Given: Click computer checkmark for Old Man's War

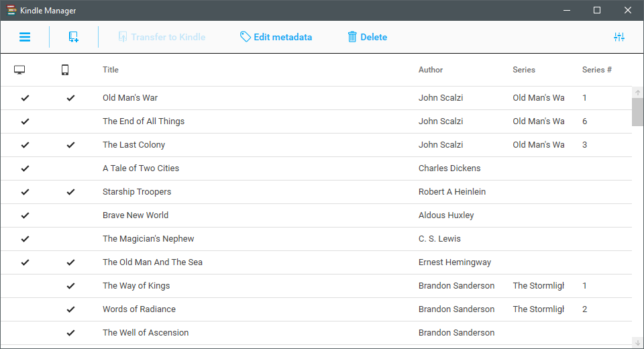Looking at the screenshot, I should pyautogui.click(x=25, y=98).
